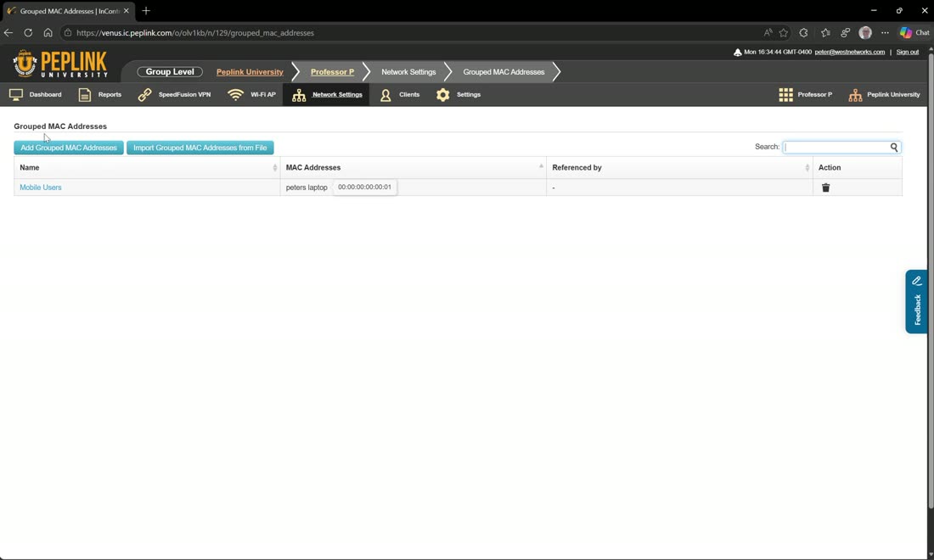
Task: Refresh the browser page
Action: tap(28, 33)
